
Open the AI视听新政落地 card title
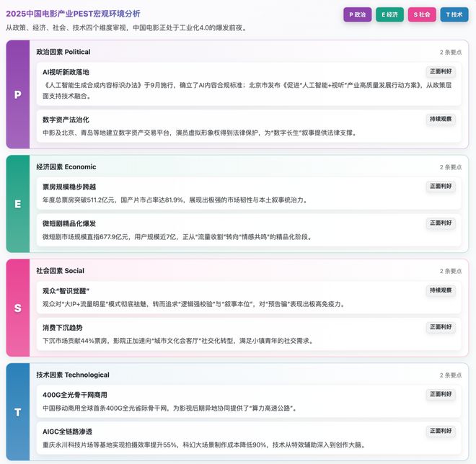[66, 72]
